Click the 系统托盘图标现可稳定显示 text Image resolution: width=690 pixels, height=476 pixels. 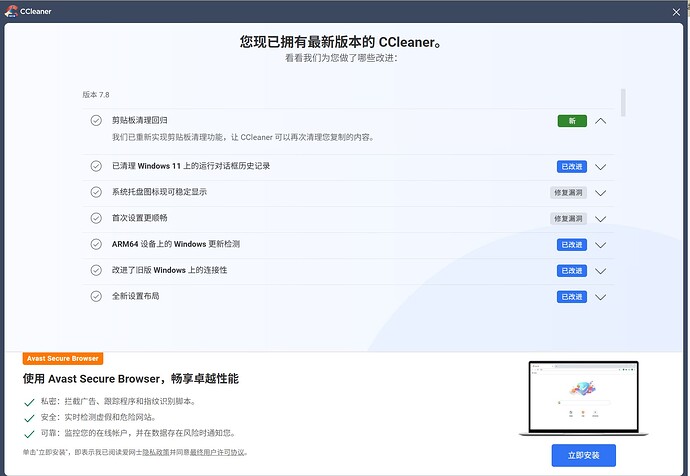coord(159,192)
